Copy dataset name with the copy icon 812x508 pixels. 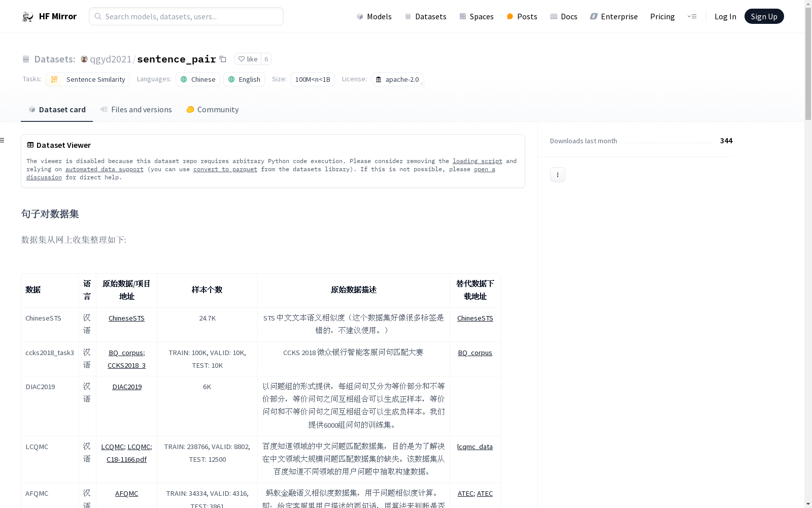click(223, 59)
